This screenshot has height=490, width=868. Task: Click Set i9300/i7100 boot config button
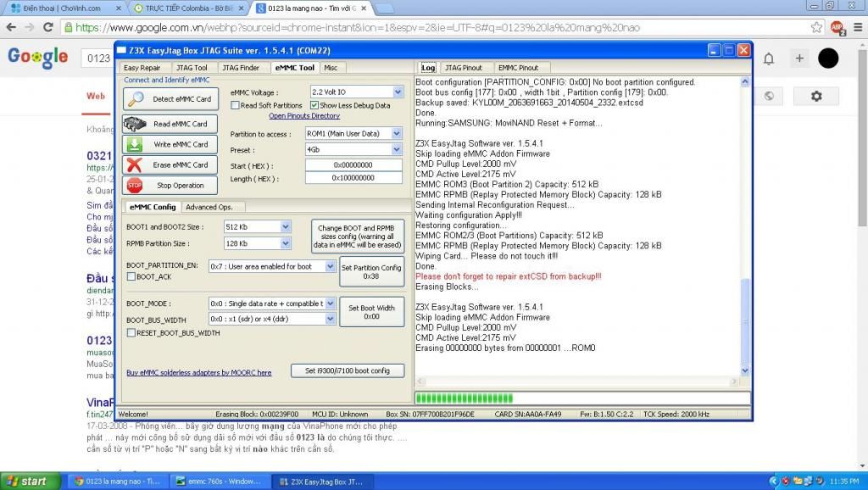pyautogui.click(x=348, y=370)
